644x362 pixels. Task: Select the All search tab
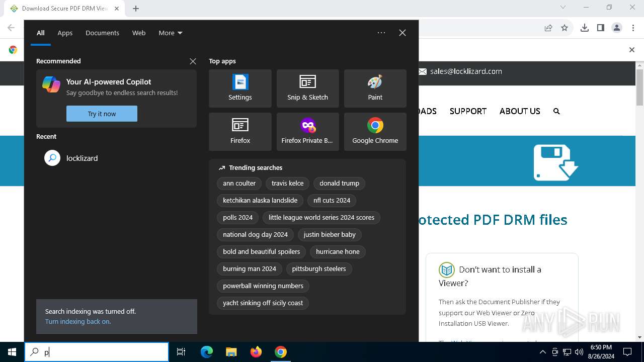coord(41,33)
